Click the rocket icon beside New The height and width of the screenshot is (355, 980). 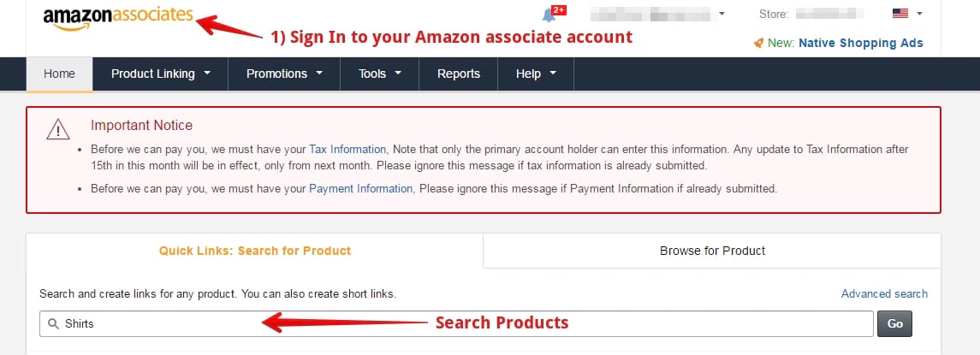758,43
